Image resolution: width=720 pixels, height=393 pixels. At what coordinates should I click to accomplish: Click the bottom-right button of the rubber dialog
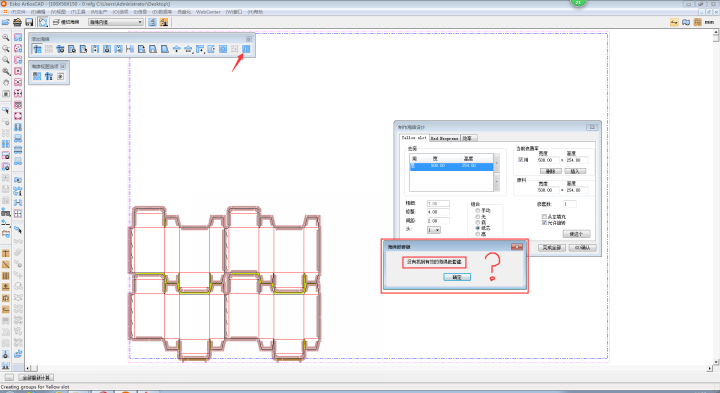pyautogui.click(x=583, y=247)
